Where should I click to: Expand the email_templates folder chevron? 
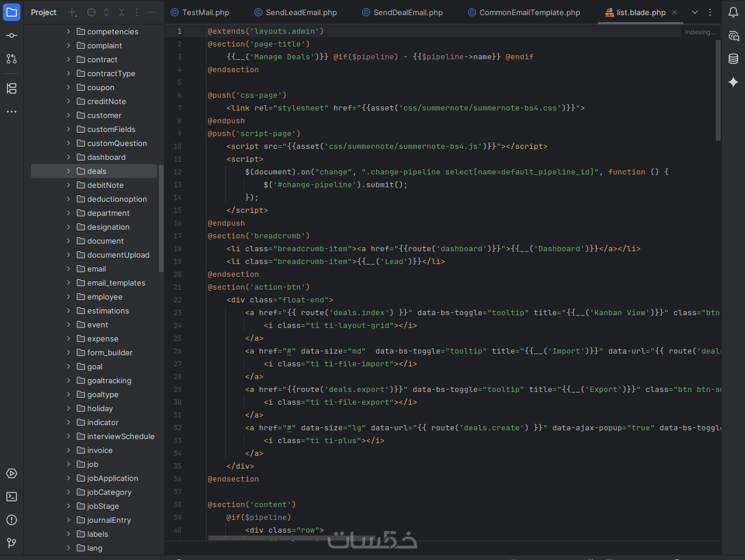[x=69, y=283]
